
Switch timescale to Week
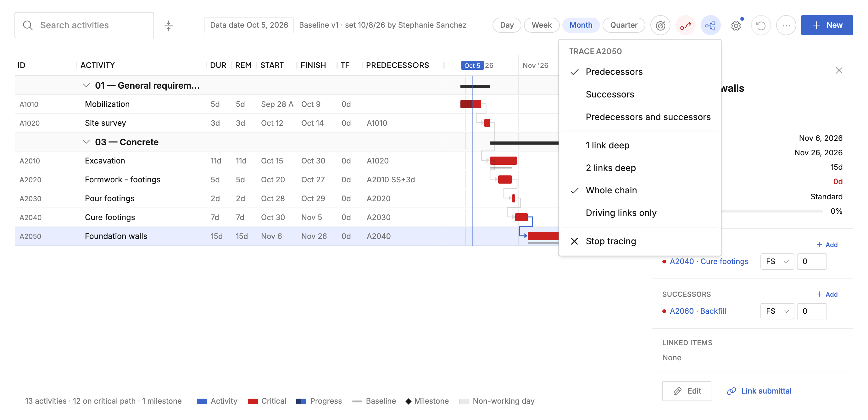(x=542, y=25)
